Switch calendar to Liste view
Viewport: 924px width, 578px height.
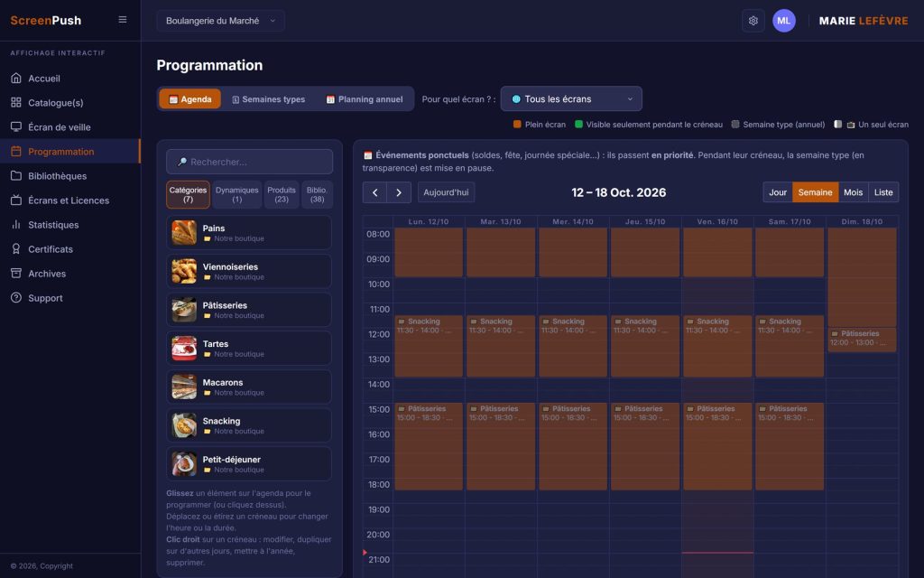tap(883, 192)
